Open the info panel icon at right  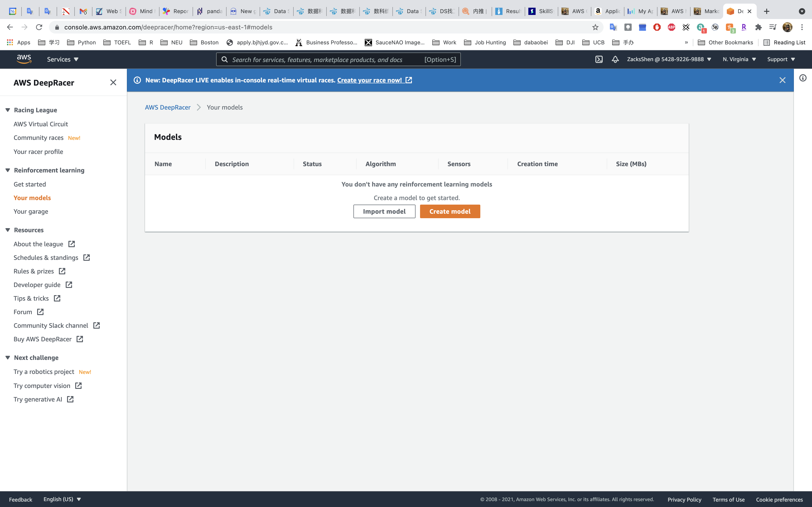tap(803, 78)
